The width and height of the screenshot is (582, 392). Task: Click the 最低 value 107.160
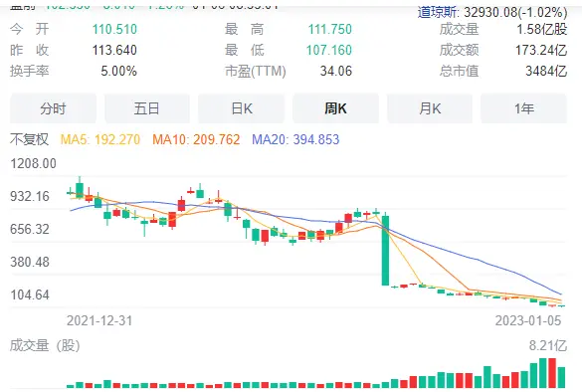point(329,50)
